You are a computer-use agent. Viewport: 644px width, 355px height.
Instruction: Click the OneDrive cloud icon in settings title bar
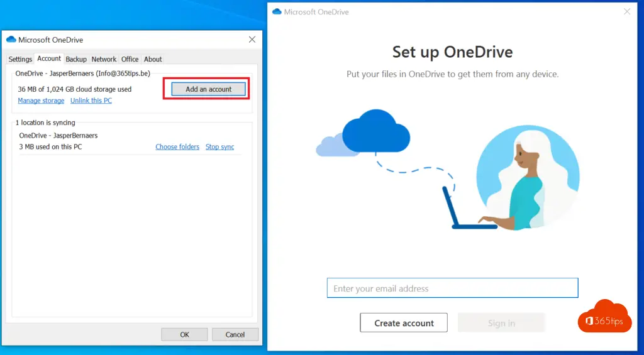click(11, 40)
